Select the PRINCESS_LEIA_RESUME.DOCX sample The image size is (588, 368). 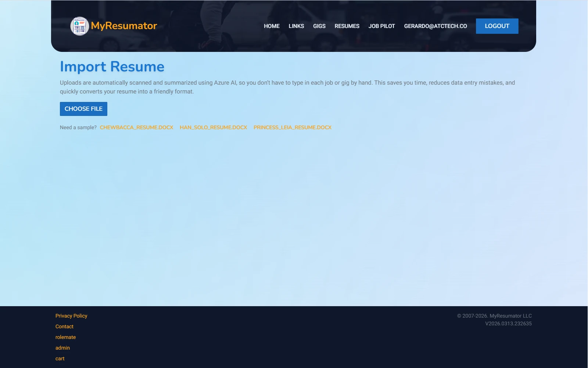pos(292,127)
